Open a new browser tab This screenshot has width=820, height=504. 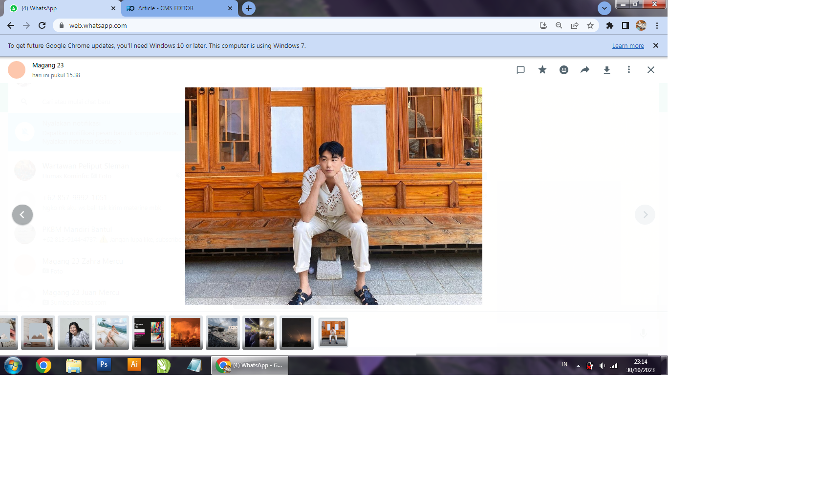coord(249,8)
